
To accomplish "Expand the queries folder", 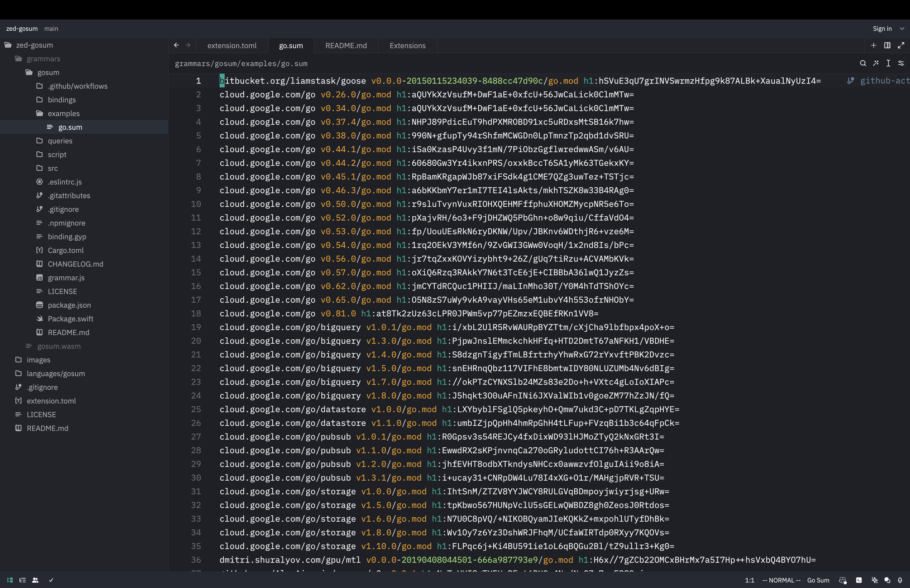I will point(84,141).
